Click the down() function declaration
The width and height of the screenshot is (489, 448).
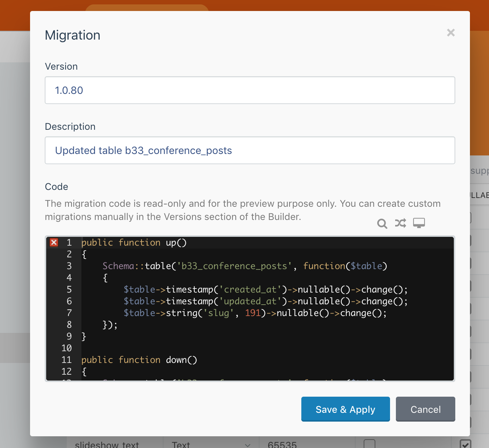click(x=181, y=360)
